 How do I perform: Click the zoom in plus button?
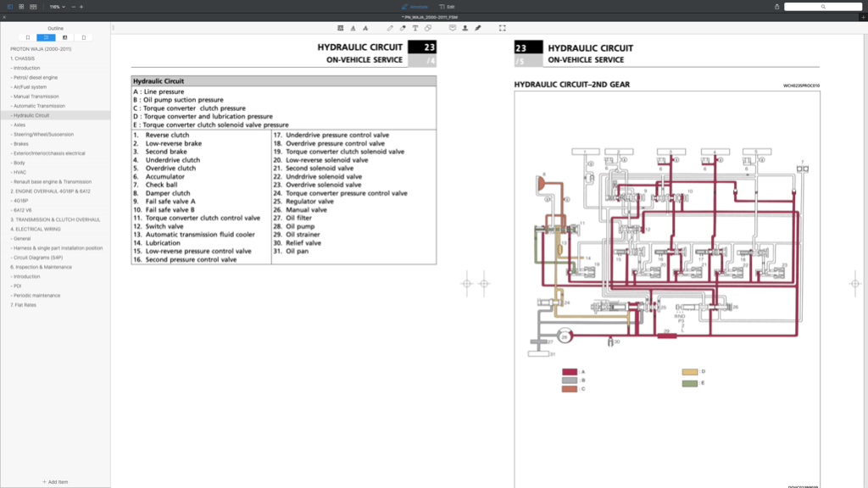coord(81,7)
